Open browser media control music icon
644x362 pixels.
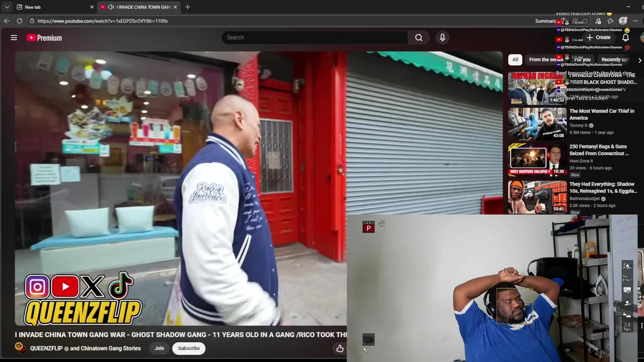598,21
